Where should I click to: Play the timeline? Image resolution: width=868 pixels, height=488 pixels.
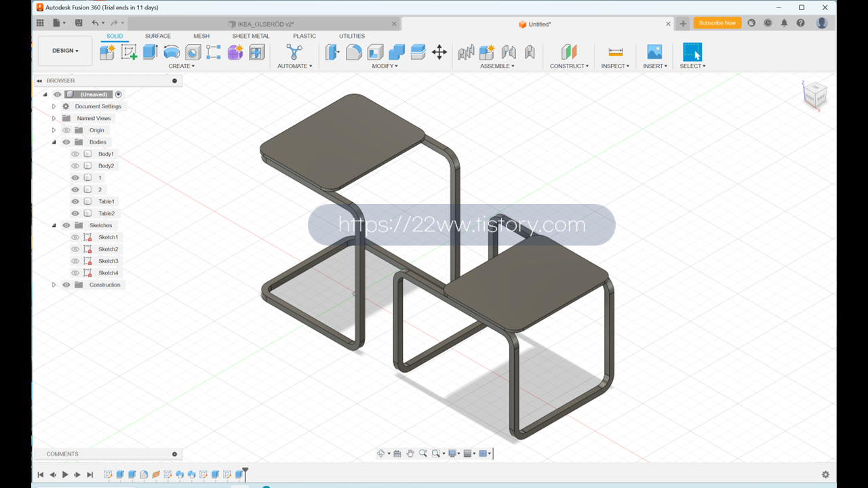pyautogui.click(x=65, y=474)
